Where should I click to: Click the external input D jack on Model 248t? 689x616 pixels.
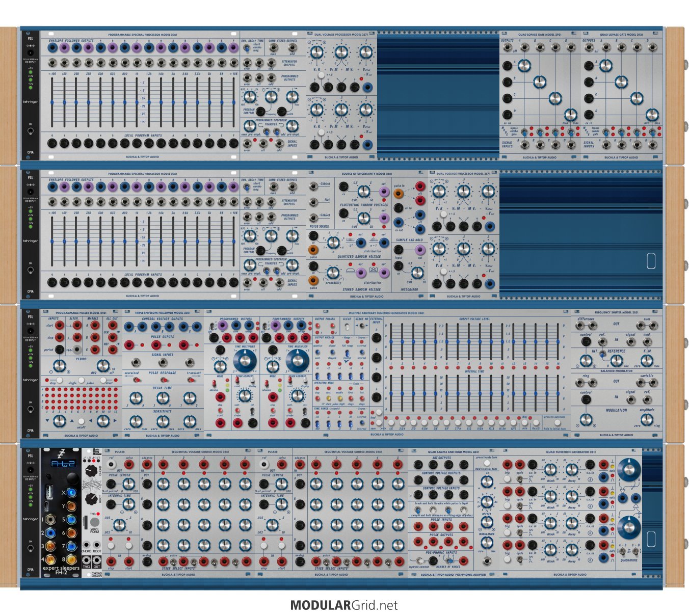point(377,338)
